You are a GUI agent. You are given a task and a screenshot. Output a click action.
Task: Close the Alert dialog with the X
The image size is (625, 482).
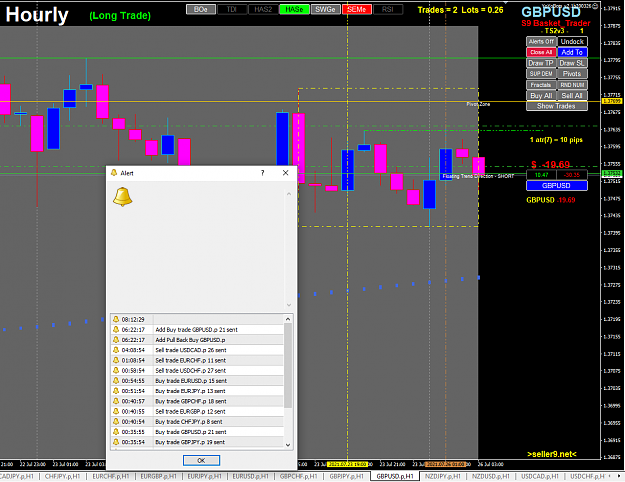285,173
